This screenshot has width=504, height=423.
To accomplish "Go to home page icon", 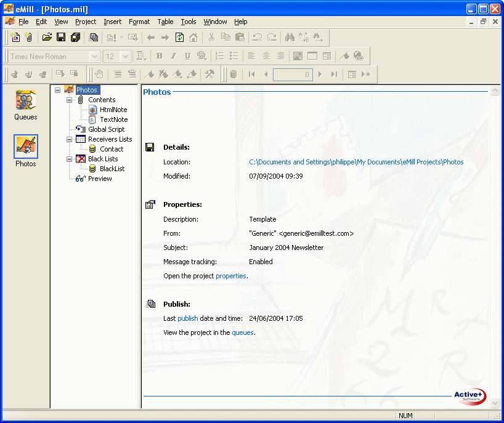I will click(193, 38).
